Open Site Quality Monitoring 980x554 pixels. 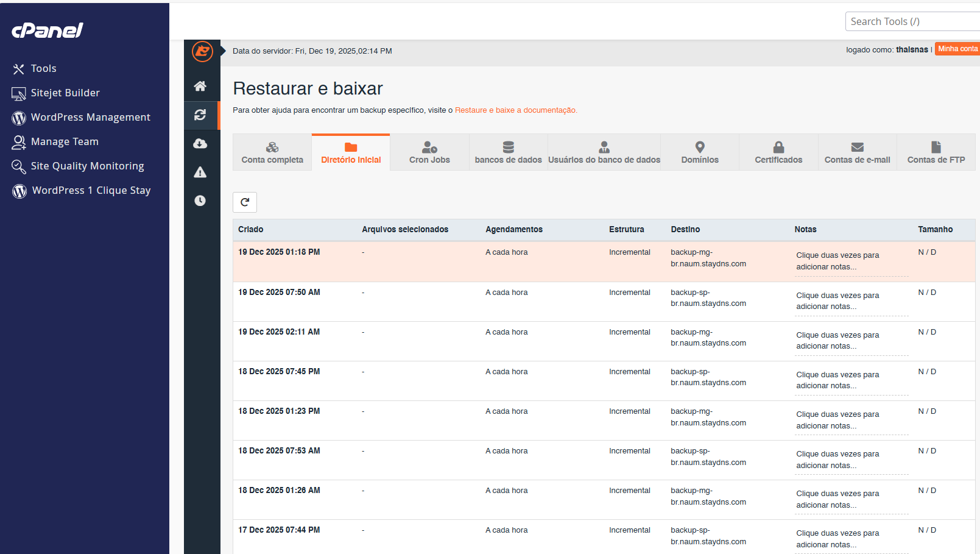click(x=87, y=166)
